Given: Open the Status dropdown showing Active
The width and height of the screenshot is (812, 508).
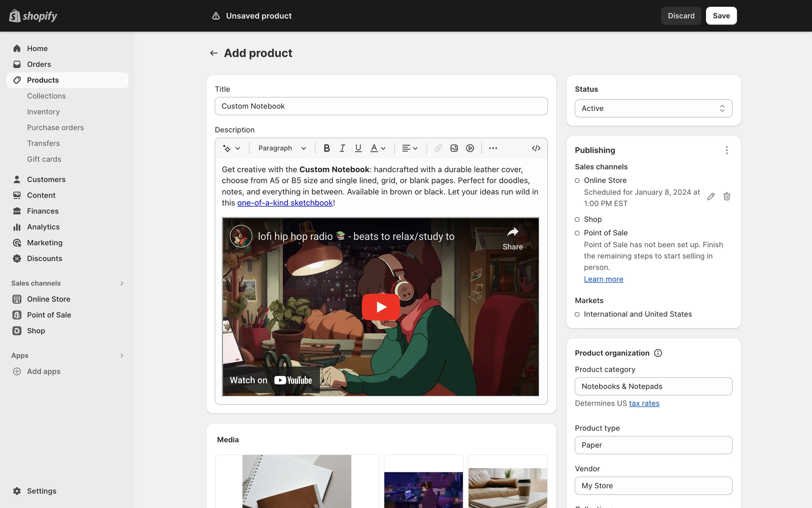Looking at the screenshot, I should (653, 108).
